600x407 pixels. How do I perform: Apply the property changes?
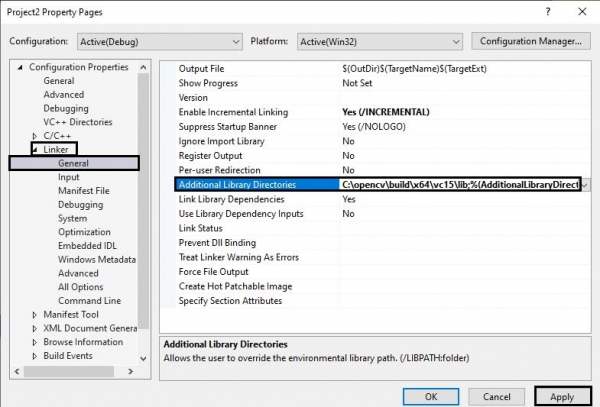pos(562,397)
